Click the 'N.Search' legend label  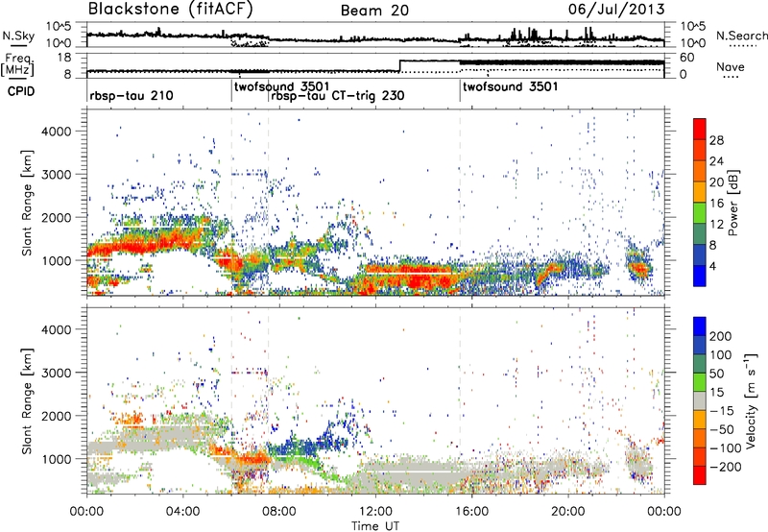pos(741,36)
